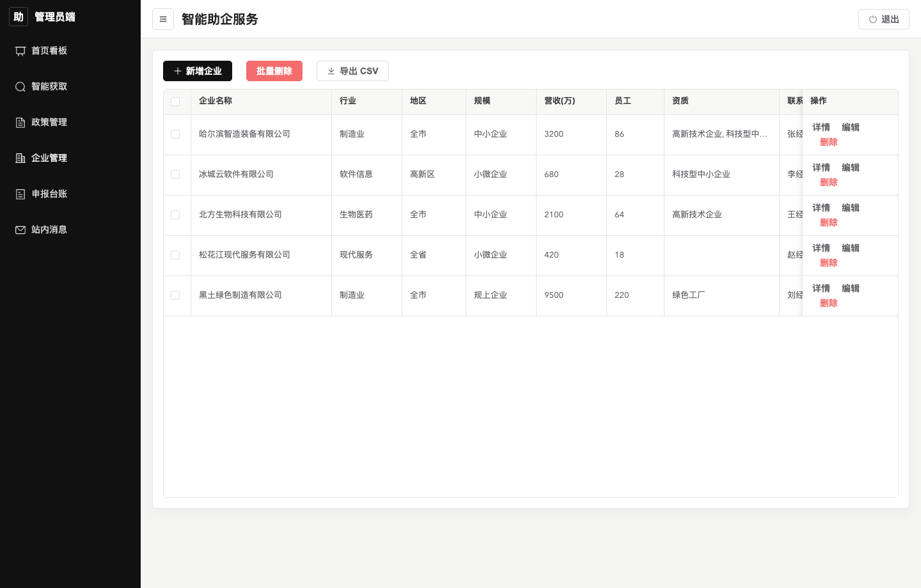Open 详情 for 黑土绿色制造有限公司

[x=821, y=288]
